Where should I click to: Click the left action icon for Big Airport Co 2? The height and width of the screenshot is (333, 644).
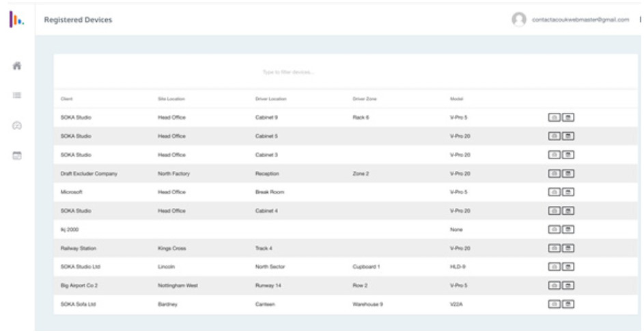pyautogui.click(x=555, y=286)
